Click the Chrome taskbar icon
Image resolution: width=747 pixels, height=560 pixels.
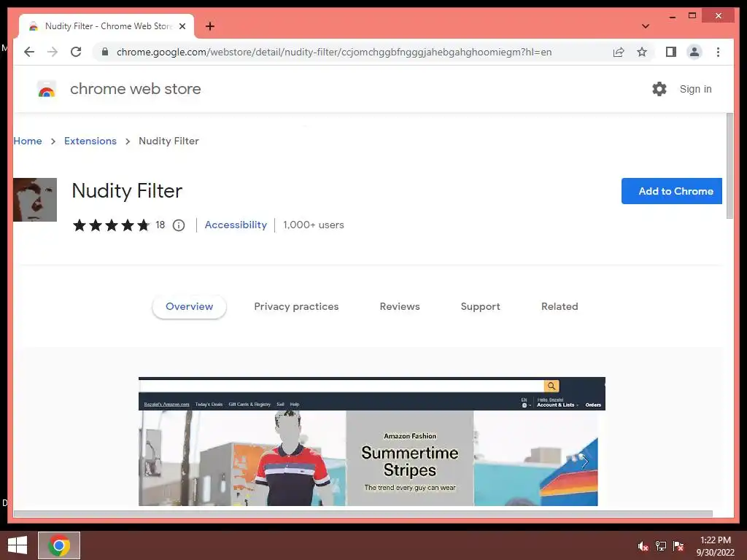tap(59, 545)
